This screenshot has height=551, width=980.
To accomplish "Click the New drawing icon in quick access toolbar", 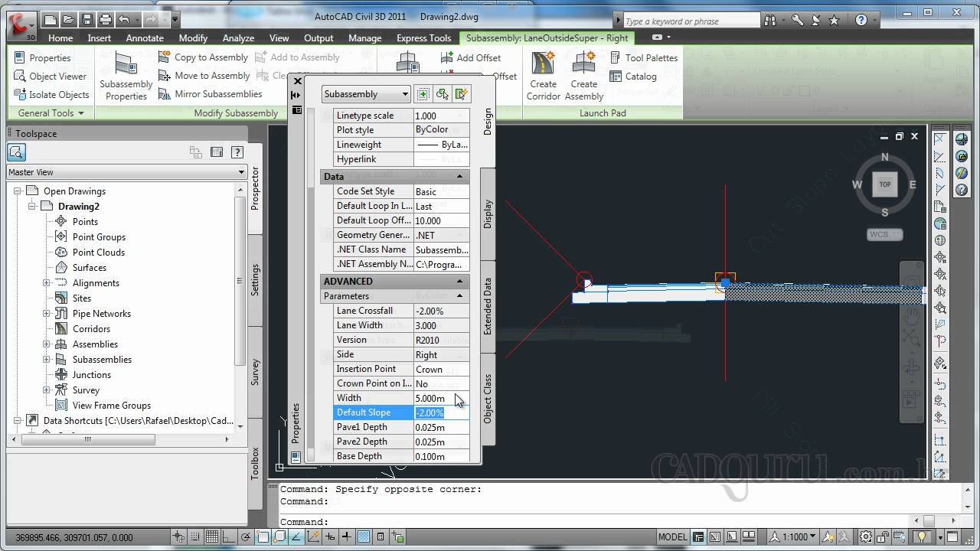I will [50, 19].
